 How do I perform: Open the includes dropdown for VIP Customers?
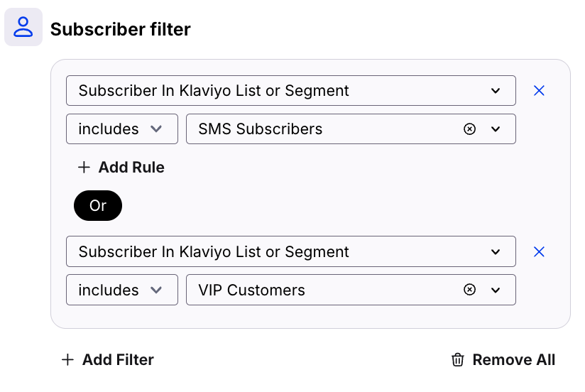[121, 290]
